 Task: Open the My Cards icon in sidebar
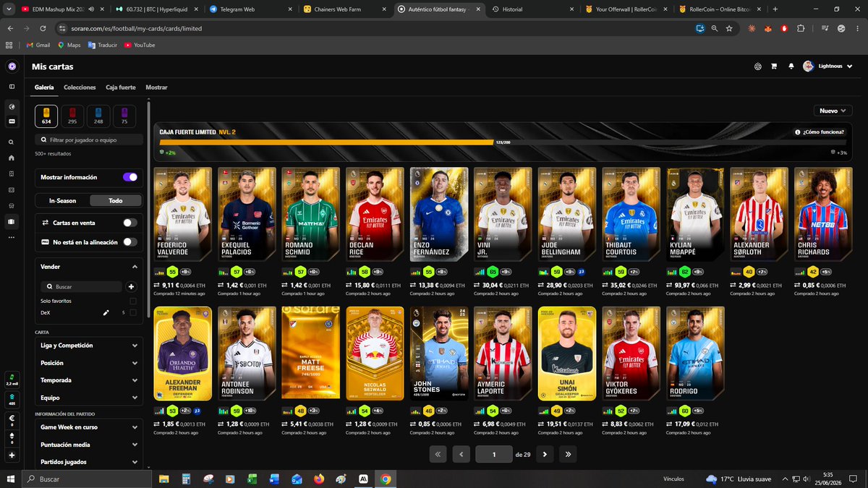pyautogui.click(x=12, y=222)
